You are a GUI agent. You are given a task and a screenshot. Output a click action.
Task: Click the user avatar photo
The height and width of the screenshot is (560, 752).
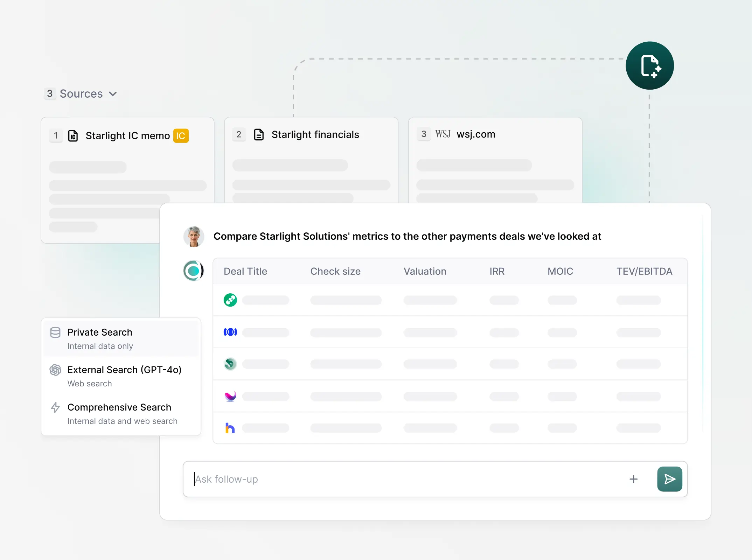[194, 237]
